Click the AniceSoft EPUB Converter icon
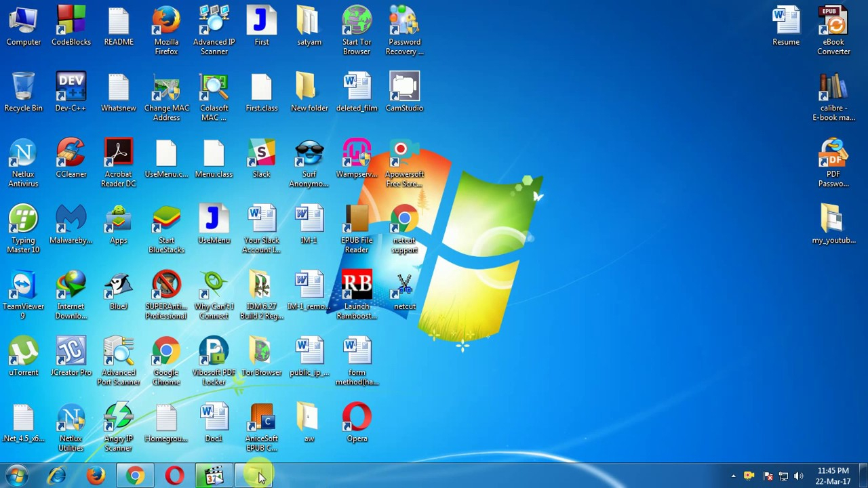This screenshot has width=868, height=488. tap(262, 428)
